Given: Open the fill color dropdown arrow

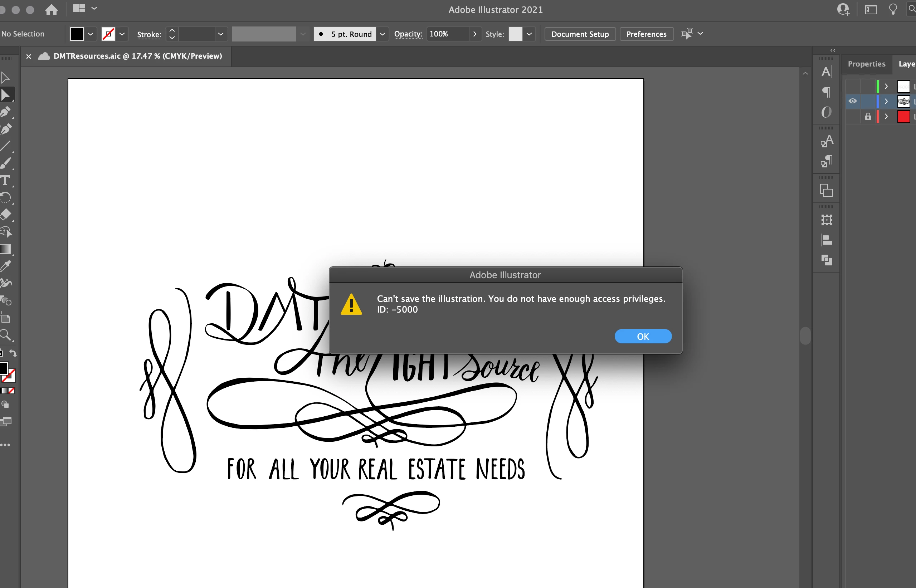Looking at the screenshot, I should click(x=91, y=34).
